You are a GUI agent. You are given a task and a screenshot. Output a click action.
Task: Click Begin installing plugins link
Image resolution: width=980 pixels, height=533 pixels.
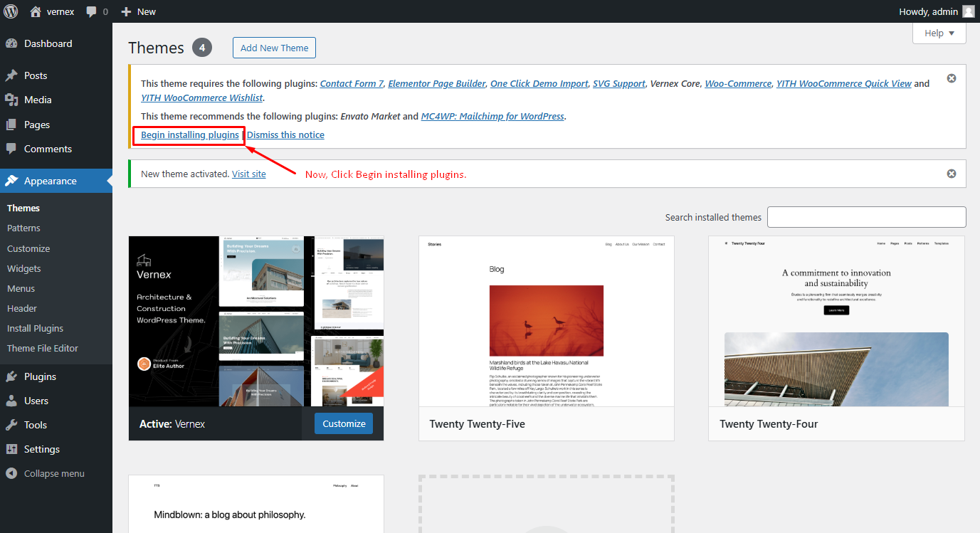(x=190, y=134)
